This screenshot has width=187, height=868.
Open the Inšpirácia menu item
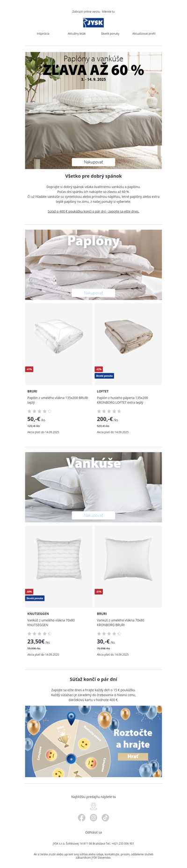(x=43, y=34)
